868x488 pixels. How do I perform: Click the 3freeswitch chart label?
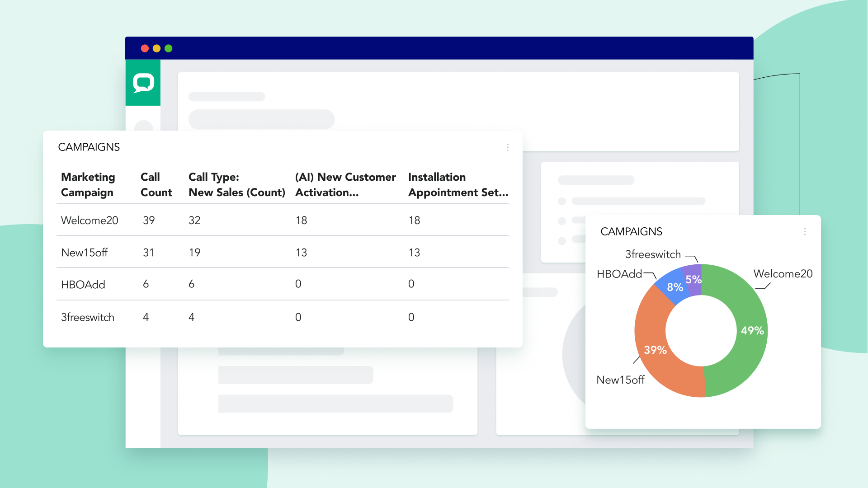[x=653, y=254]
